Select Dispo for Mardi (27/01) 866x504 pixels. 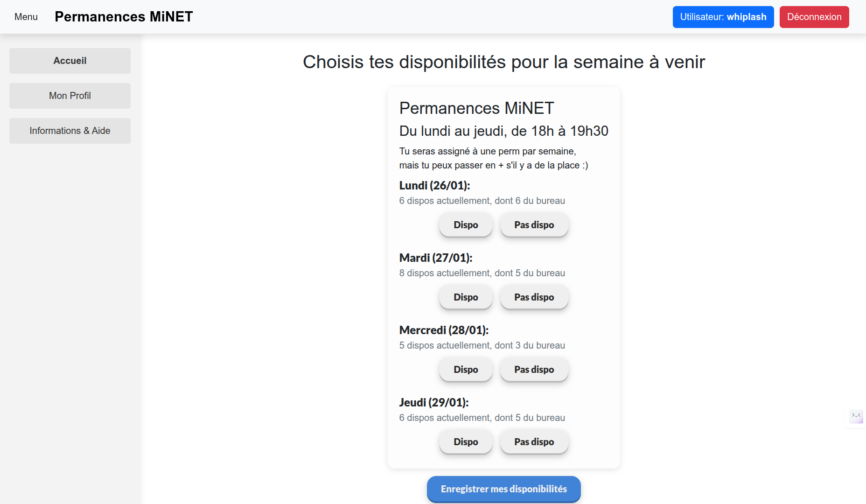click(x=466, y=297)
